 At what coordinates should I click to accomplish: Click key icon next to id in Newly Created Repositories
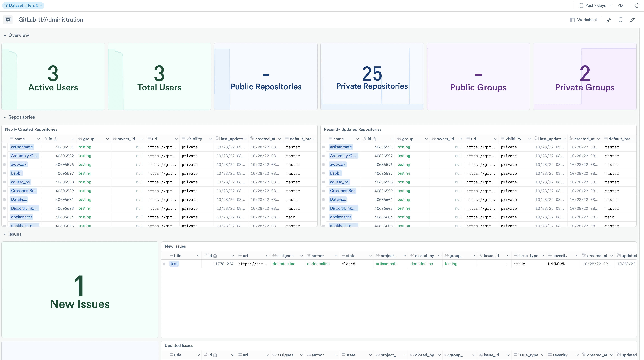click(56, 139)
